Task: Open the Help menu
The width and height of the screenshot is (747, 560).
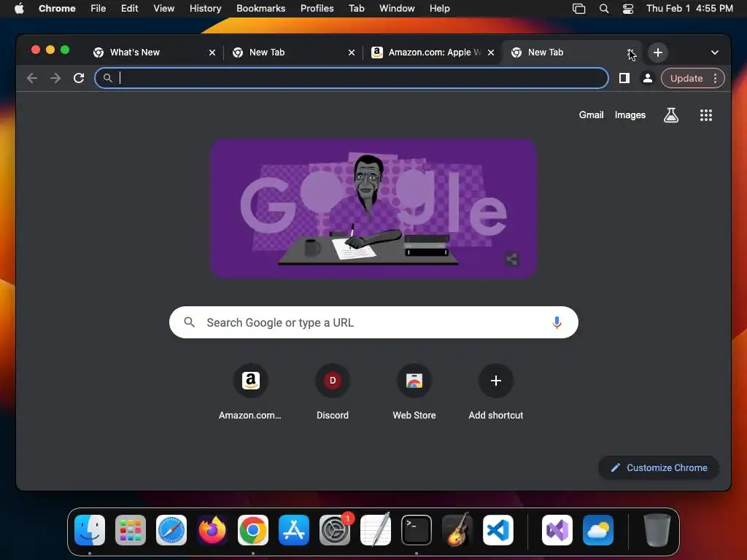Action: (439, 8)
